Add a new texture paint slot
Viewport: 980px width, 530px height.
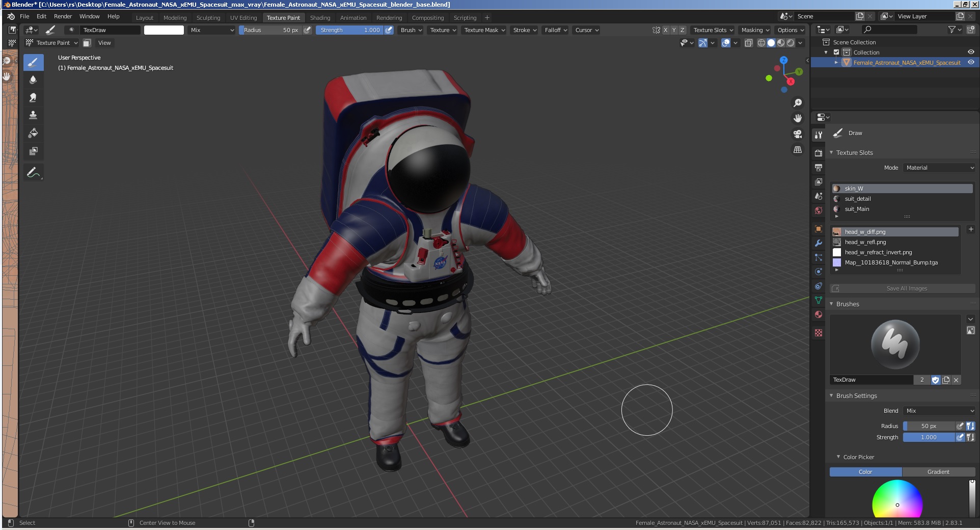click(970, 230)
